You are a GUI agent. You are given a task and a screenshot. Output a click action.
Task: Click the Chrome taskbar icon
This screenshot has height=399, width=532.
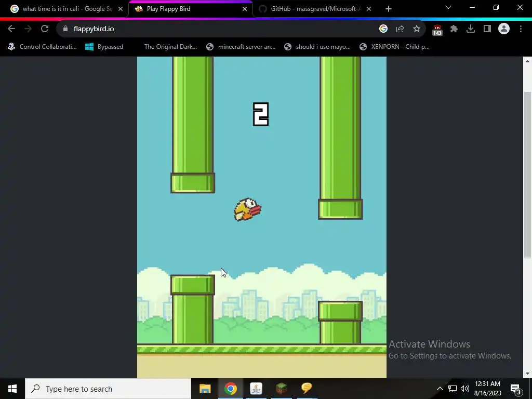tap(230, 389)
